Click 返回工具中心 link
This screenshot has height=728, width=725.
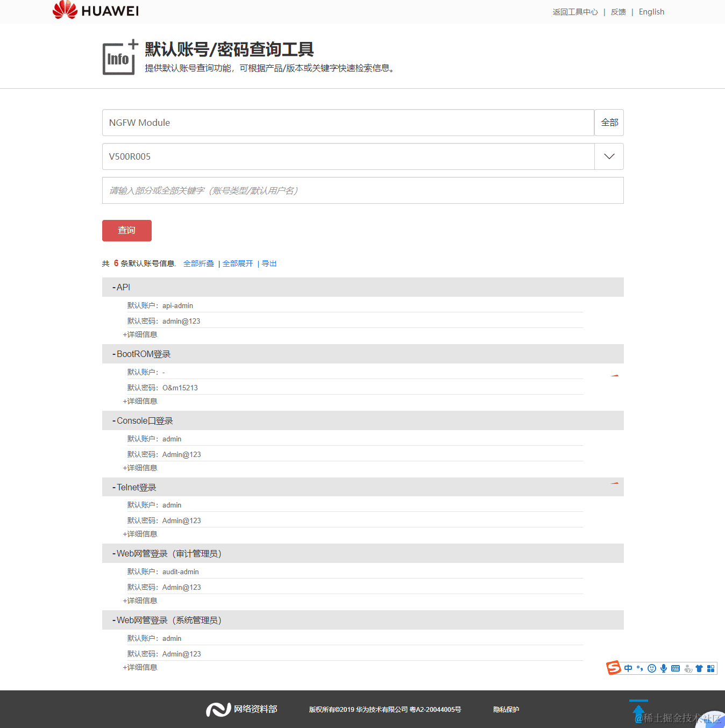point(575,12)
